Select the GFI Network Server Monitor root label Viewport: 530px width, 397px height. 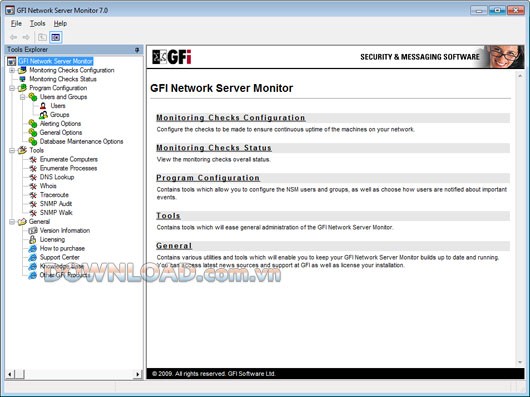coord(55,61)
